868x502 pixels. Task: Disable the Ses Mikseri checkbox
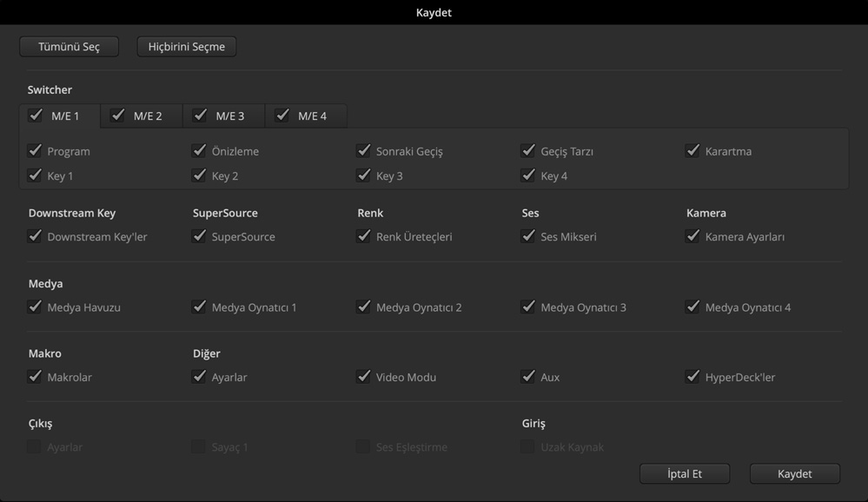(x=527, y=236)
